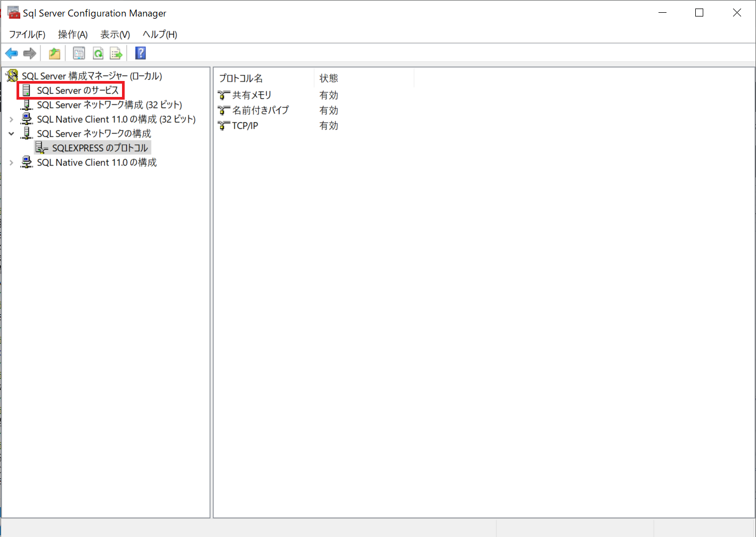Select SQL Server 構成マネージャー (ローカル) root label
This screenshot has height=537, width=756.
point(92,76)
